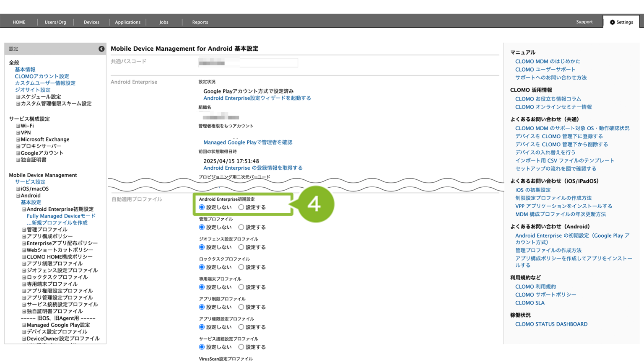
Task: Expand Managed Google Play設定 plus icon
Action: click(24, 325)
